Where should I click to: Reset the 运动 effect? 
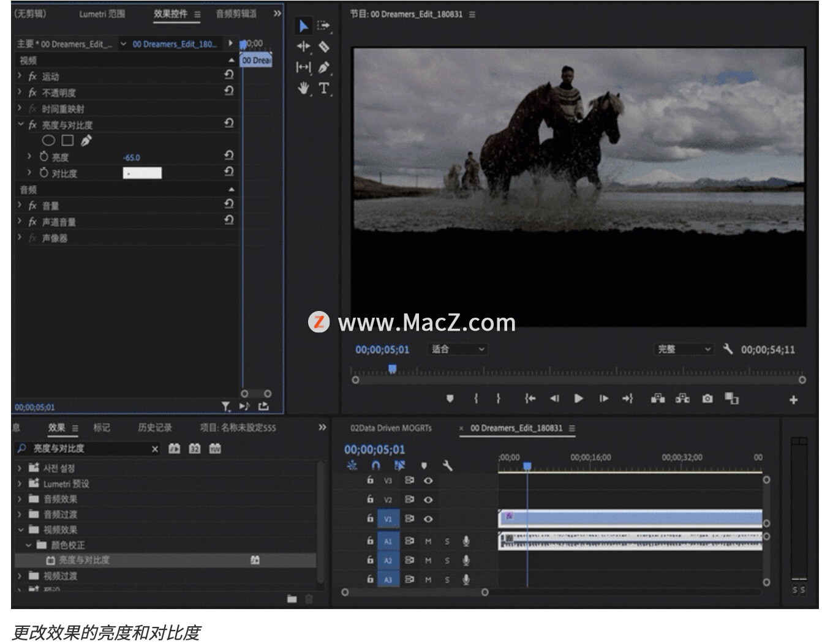(228, 75)
